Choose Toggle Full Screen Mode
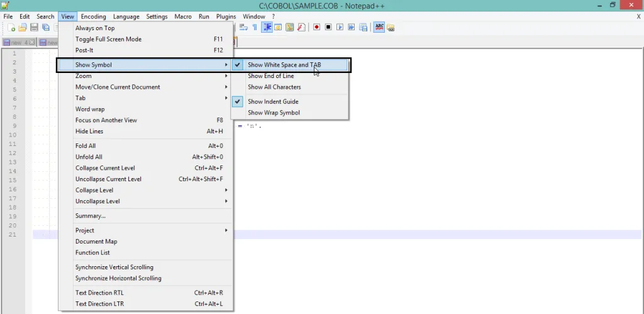 point(146,40)
